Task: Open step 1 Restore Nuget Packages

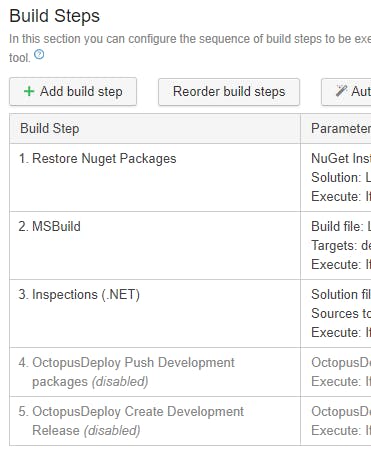Action: (97, 159)
